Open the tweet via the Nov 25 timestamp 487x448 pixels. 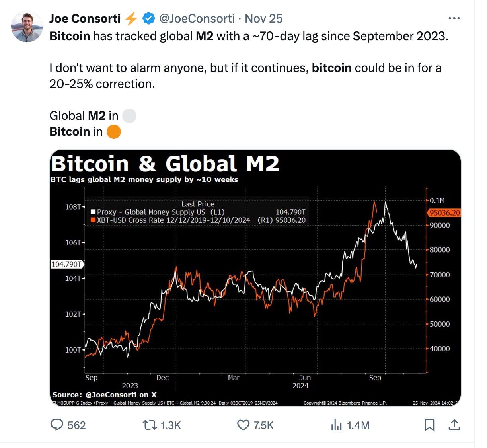tap(264, 18)
